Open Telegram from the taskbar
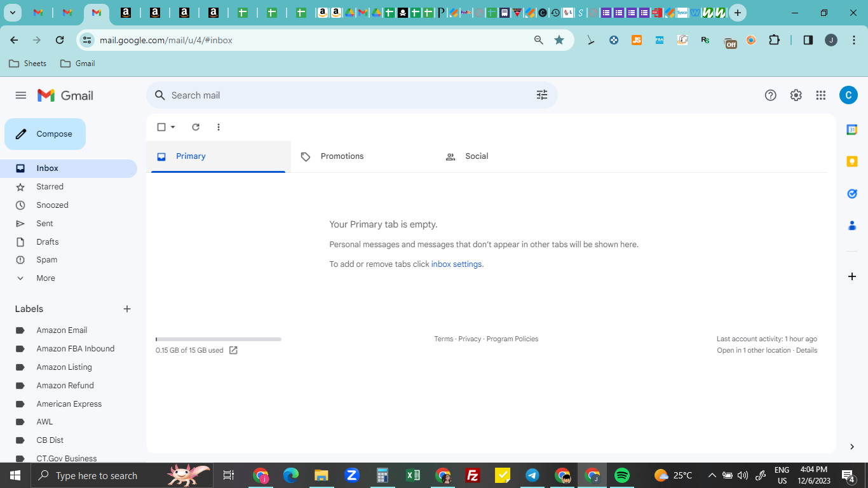Image resolution: width=868 pixels, height=488 pixels. pyautogui.click(x=532, y=475)
